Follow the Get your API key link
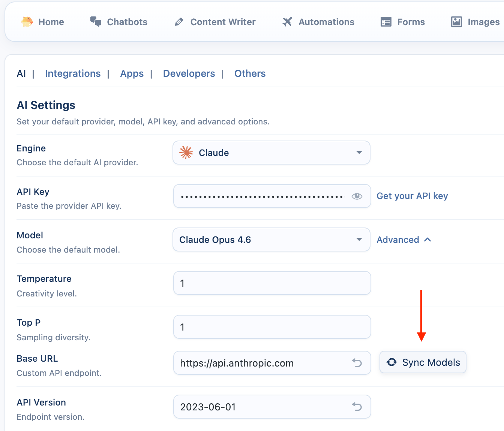504x431 pixels. click(412, 196)
